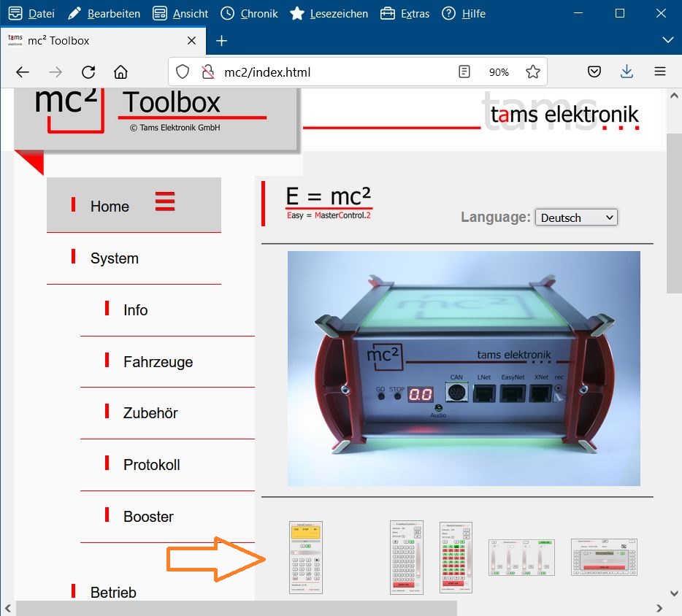The image size is (682, 616).
Task: Open the Language dropdown set to Deutsch
Action: point(576,217)
